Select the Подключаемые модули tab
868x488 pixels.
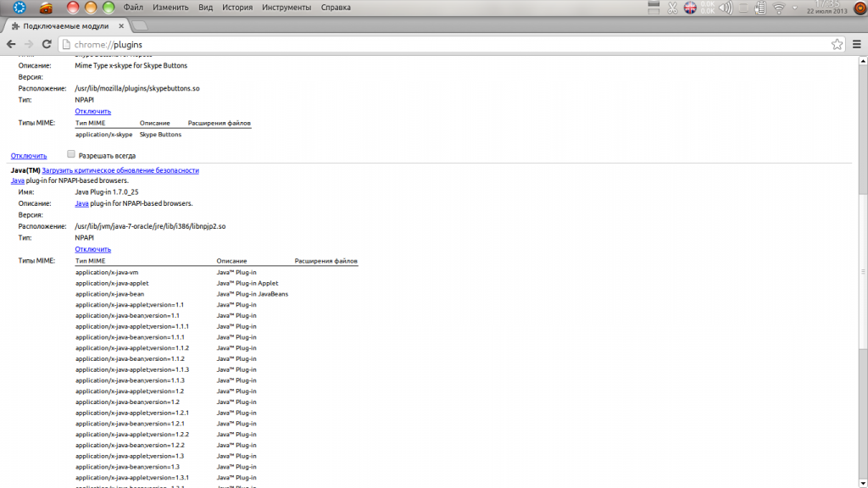coord(65,26)
